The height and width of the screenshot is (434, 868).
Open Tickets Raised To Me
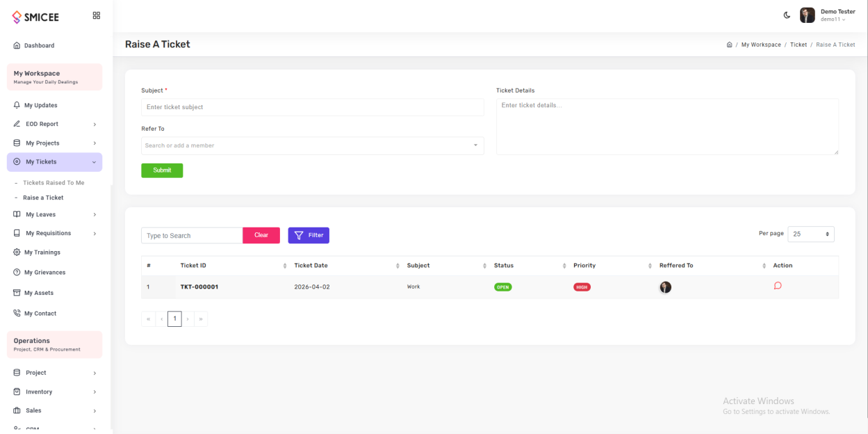tap(54, 183)
